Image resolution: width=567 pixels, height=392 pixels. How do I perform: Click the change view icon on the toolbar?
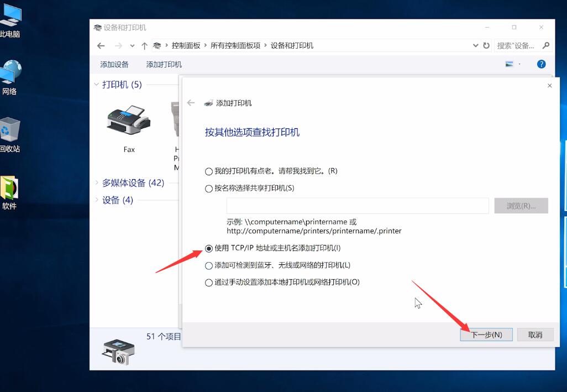click(x=508, y=64)
